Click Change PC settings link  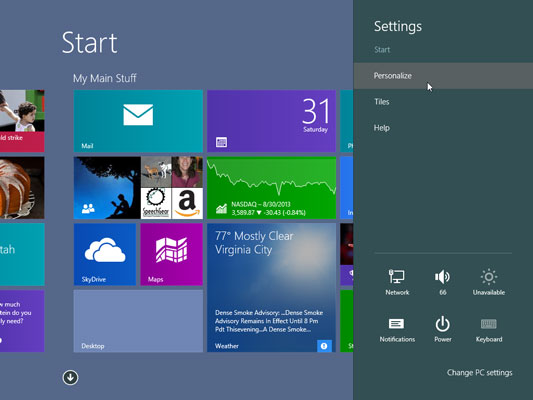[479, 372]
